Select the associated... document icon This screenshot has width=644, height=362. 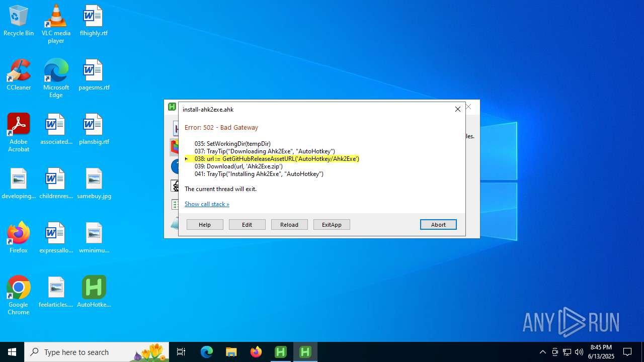coord(56,130)
